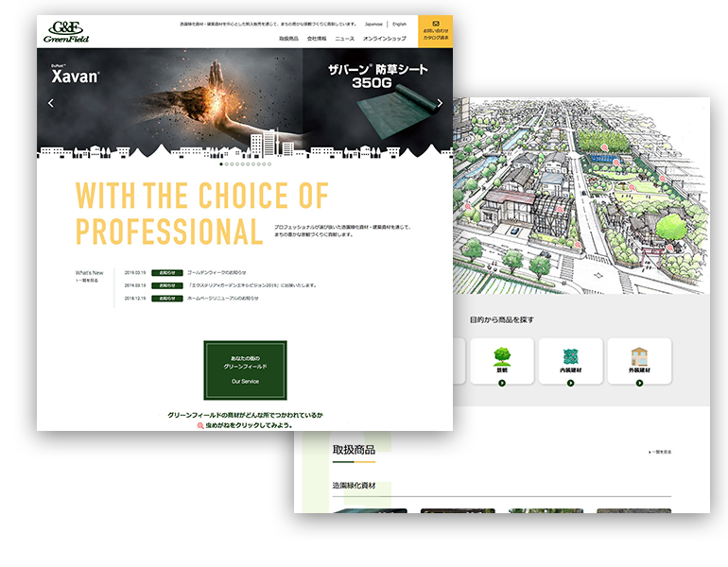Open the ゴールデンウィークのお知らせ news link

(217, 272)
